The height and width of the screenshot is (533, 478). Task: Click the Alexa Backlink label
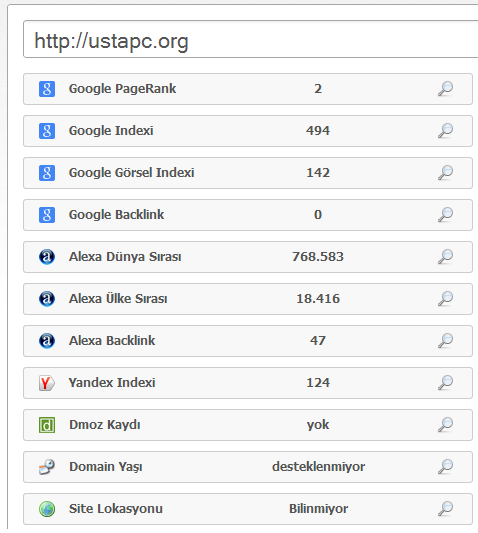tap(112, 341)
